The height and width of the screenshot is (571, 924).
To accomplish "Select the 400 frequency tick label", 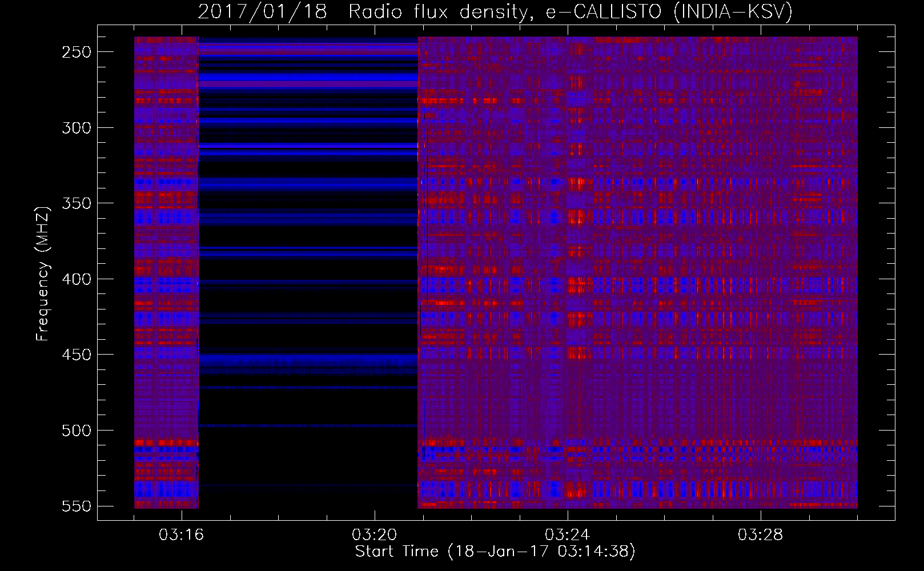I will tap(77, 279).
